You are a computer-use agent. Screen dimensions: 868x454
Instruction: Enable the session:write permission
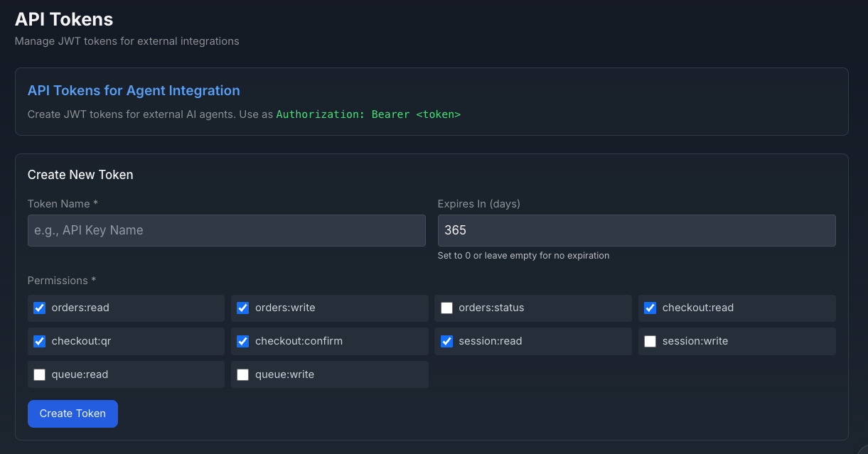click(x=650, y=341)
